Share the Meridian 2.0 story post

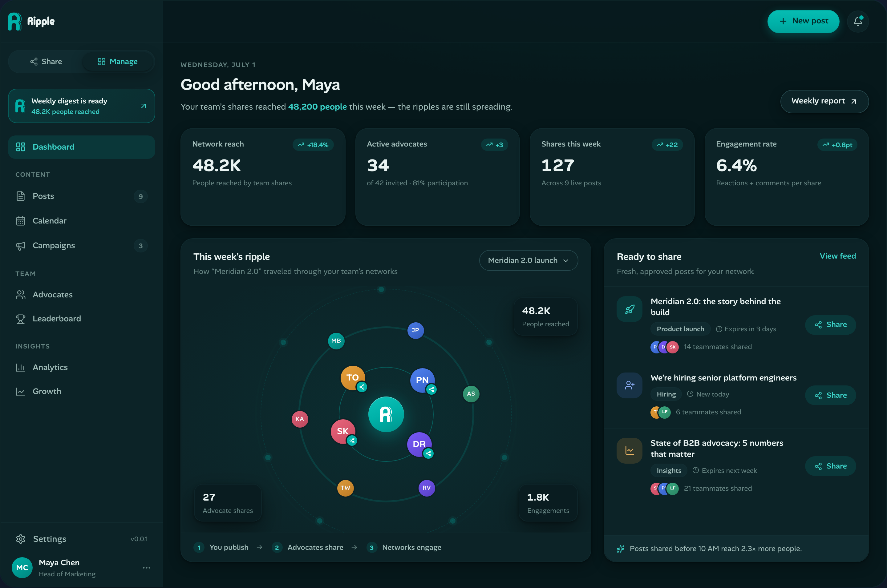[x=830, y=325]
